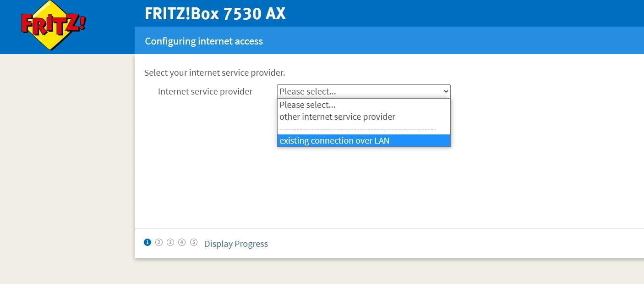Go to progress step 3 circle
644x284 pixels.
(x=170, y=242)
